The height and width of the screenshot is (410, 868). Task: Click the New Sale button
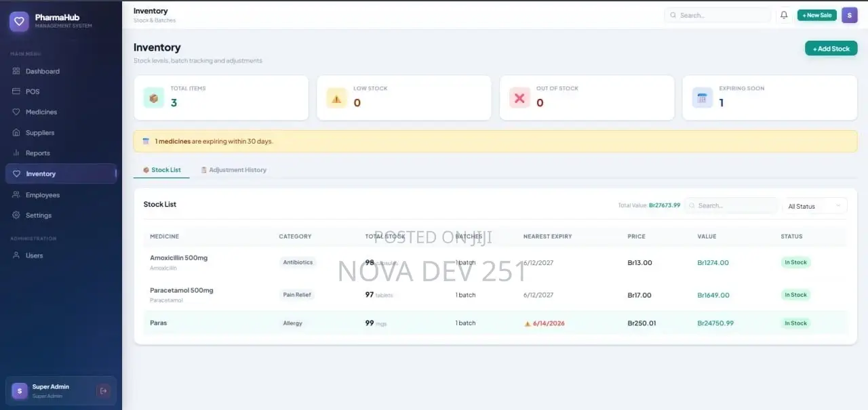click(817, 15)
